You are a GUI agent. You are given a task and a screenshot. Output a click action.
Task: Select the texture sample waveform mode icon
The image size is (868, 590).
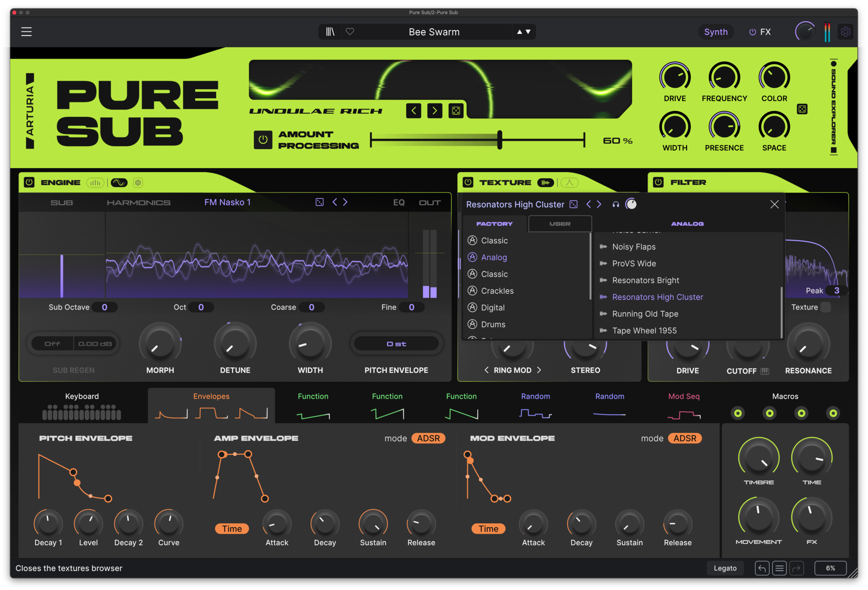546,183
